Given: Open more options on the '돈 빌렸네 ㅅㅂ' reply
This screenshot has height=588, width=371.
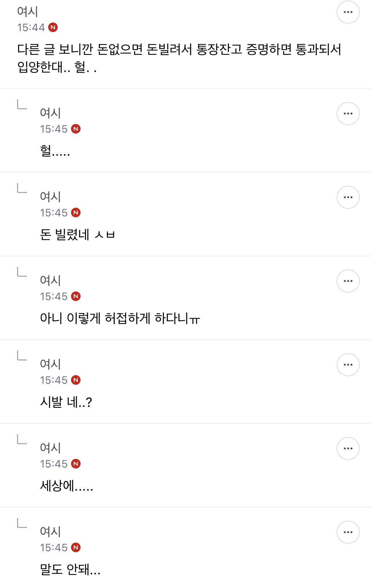Looking at the screenshot, I should tap(348, 197).
